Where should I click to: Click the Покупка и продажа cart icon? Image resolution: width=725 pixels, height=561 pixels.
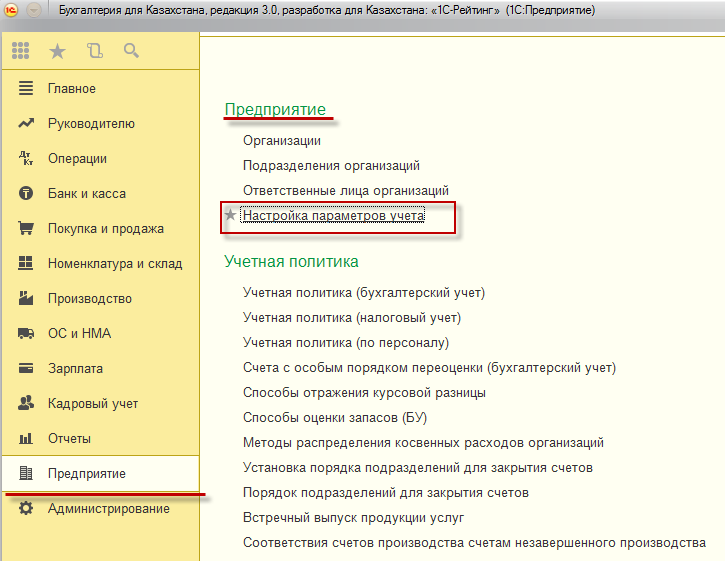[x=26, y=229]
